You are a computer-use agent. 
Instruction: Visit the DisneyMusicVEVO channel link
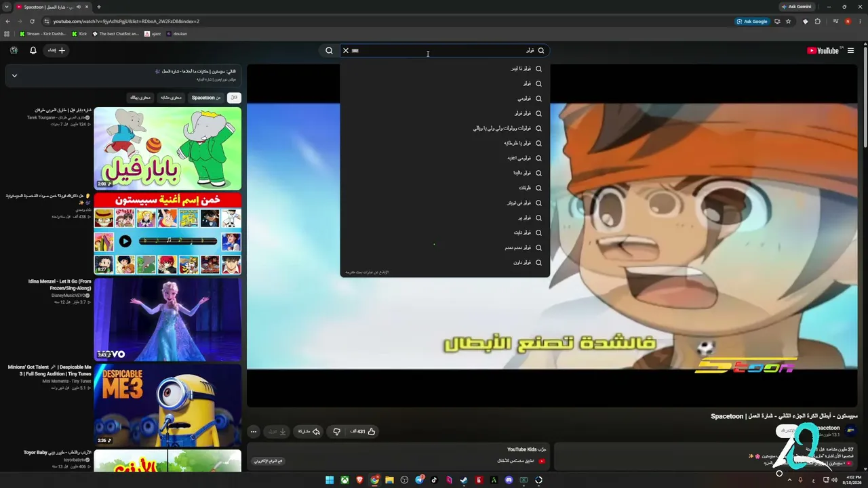[71, 296]
